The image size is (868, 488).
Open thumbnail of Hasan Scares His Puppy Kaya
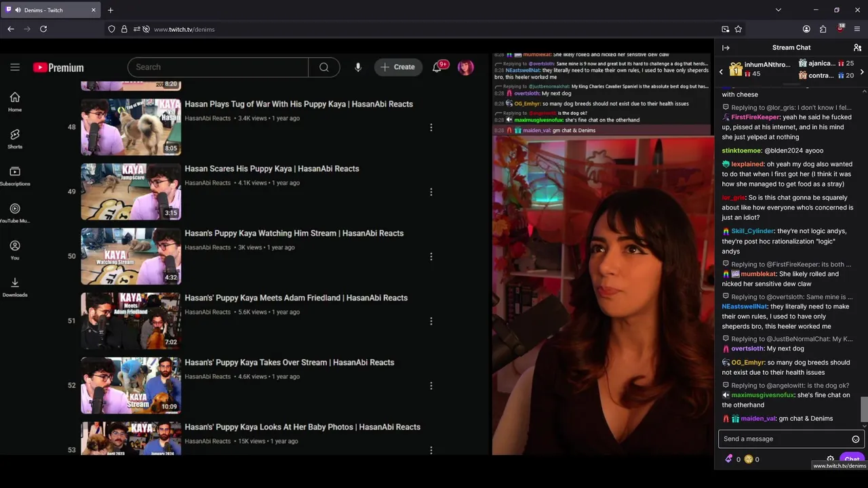(x=131, y=192)
